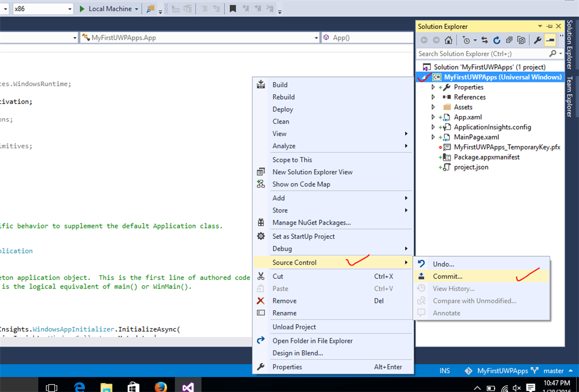The width and height of the screenshot is (579, 392).
Task: Click Collapse All icon in Solution Explorer
Action: point(508,40)
